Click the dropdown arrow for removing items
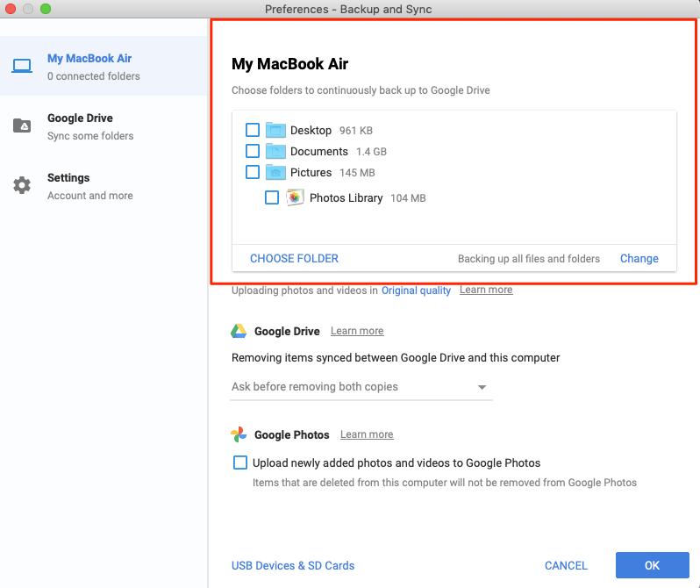Image resolution: width=700 pixels, height=588 pixels. click(482, 387)
